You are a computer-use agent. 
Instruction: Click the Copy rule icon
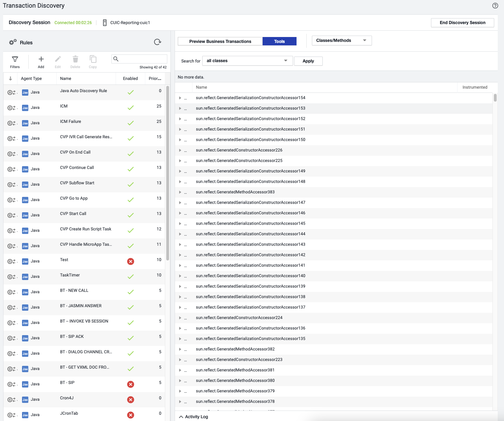93,59
